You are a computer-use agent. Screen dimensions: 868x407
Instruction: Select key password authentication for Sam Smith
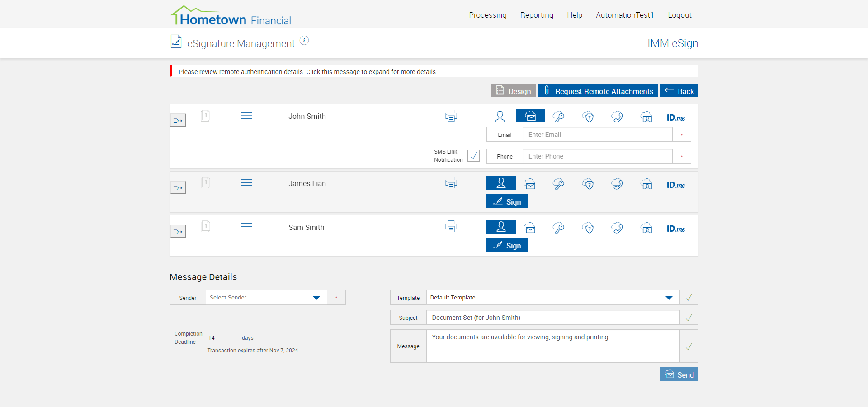click(x=558, y=228)
